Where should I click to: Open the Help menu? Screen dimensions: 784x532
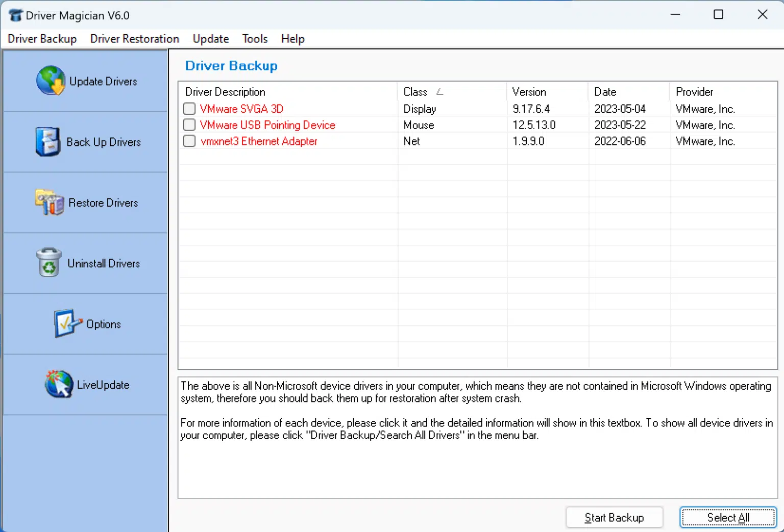point(292,39)
